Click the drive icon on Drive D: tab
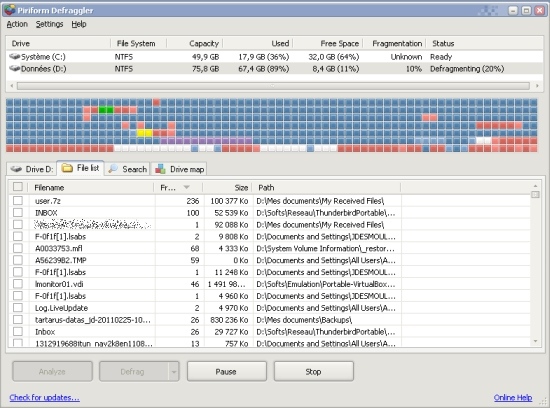This screenshot has width=550, height=408. click(16, 169)
